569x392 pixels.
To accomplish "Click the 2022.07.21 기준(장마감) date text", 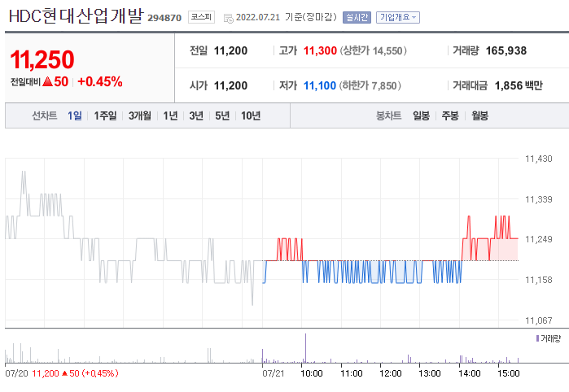I will point(287,17).
